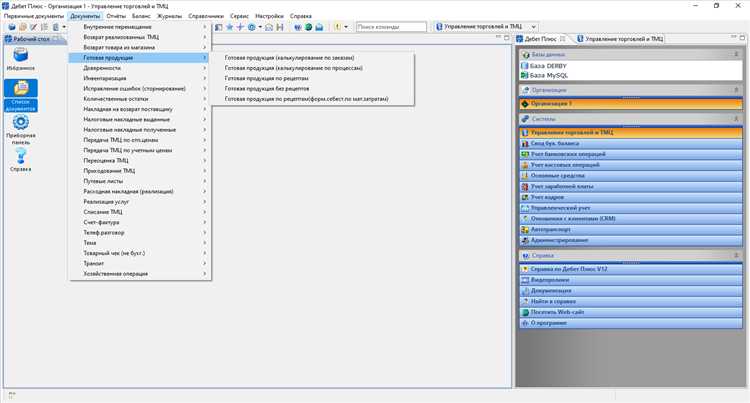Switch to the Дебет Плюс panel tab
Viewport: 750px width, 403px height.
click(x=540, y=39)
